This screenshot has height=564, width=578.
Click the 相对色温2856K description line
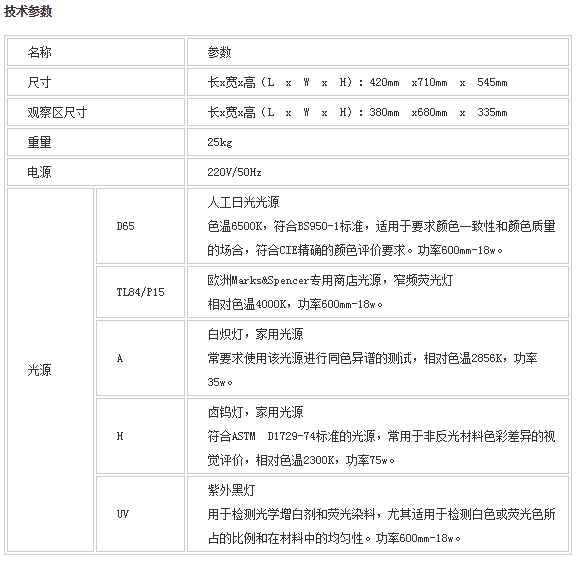point(372,358)
